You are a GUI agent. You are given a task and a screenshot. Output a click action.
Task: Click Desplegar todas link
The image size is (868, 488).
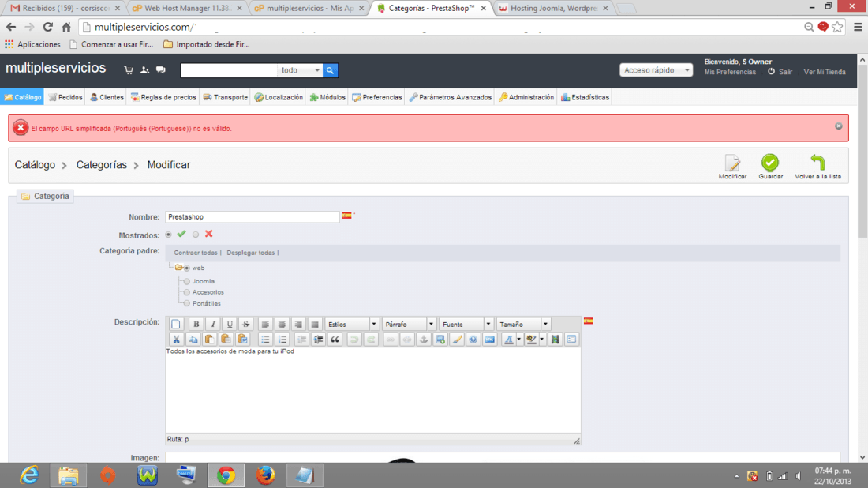pos(250,253)
